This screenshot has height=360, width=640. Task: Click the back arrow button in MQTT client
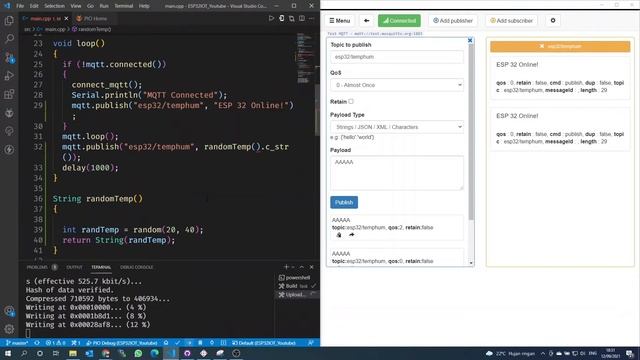pyautogui.click(x=367, y=20)
